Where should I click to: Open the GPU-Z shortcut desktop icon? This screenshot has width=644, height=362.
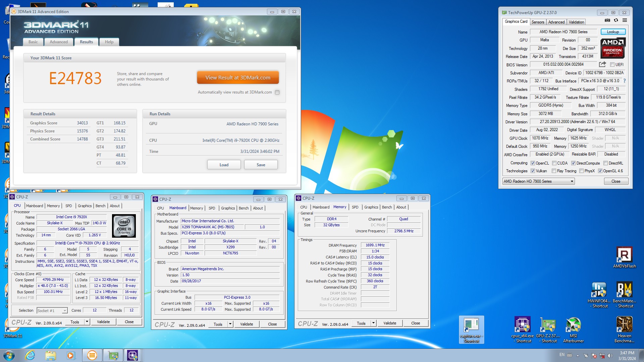tap(548, 329)
